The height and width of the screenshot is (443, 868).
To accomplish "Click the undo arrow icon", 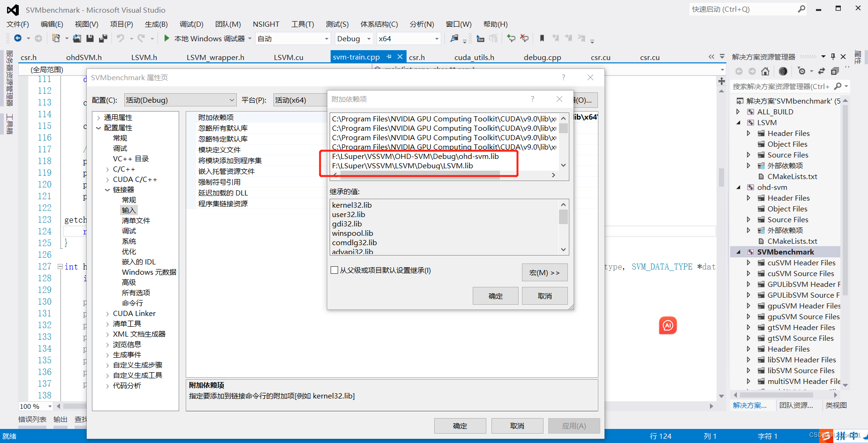I will [121, 38].
